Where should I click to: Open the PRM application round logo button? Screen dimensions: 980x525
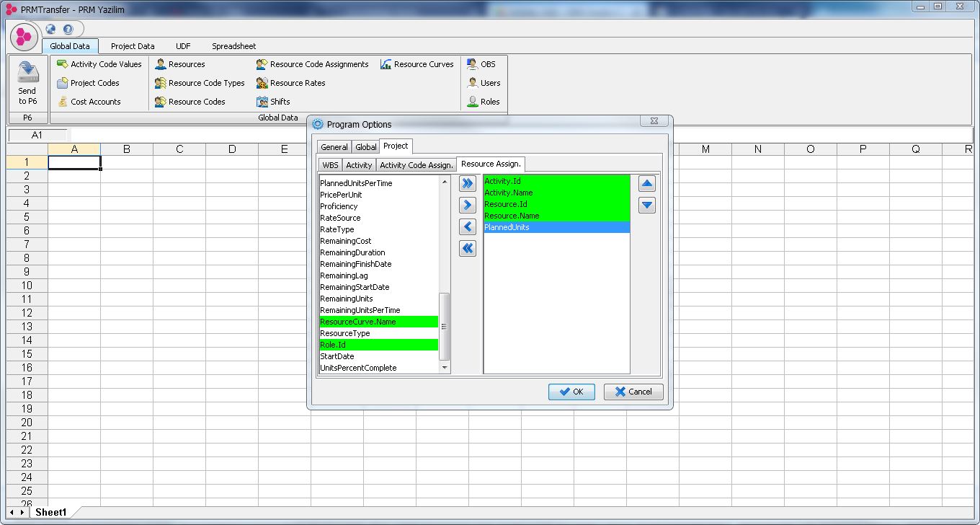pyautogui.click(x=24, y=36)
